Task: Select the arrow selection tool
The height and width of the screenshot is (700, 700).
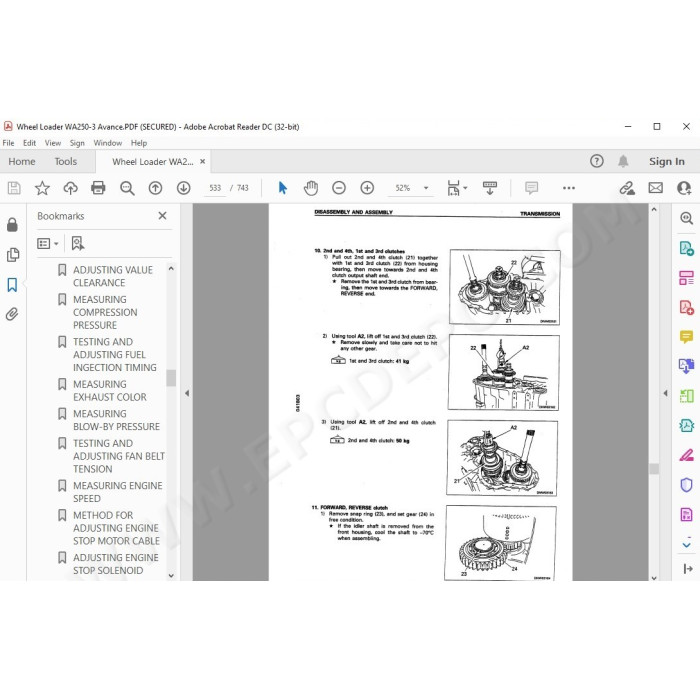Action: (x=282, y=188)
